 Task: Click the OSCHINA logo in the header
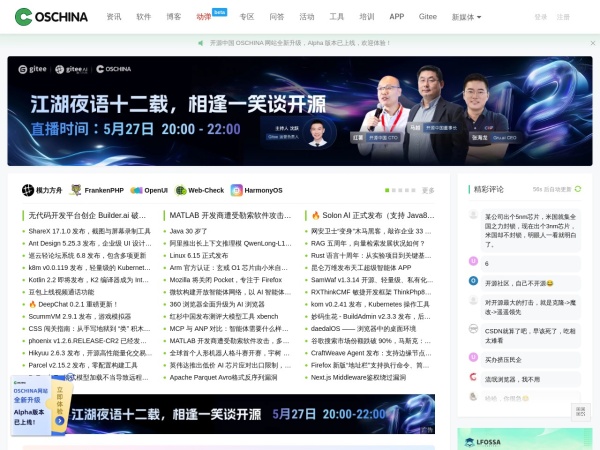(x=51, y=17)
